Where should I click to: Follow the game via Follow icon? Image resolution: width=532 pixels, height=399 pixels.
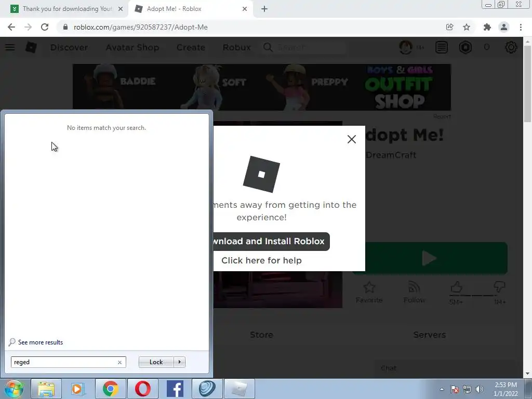[414, 292]
